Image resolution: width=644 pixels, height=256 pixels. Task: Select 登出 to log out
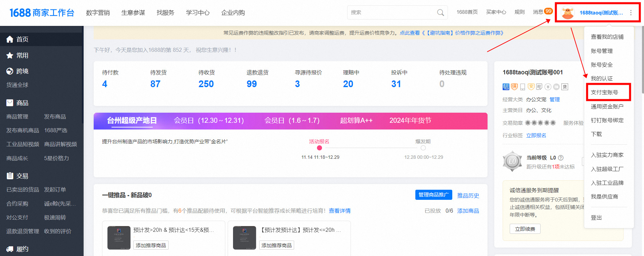596,218
